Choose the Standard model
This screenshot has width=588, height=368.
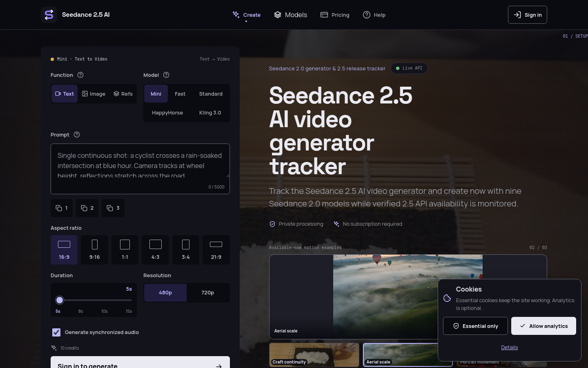point(211,94)
